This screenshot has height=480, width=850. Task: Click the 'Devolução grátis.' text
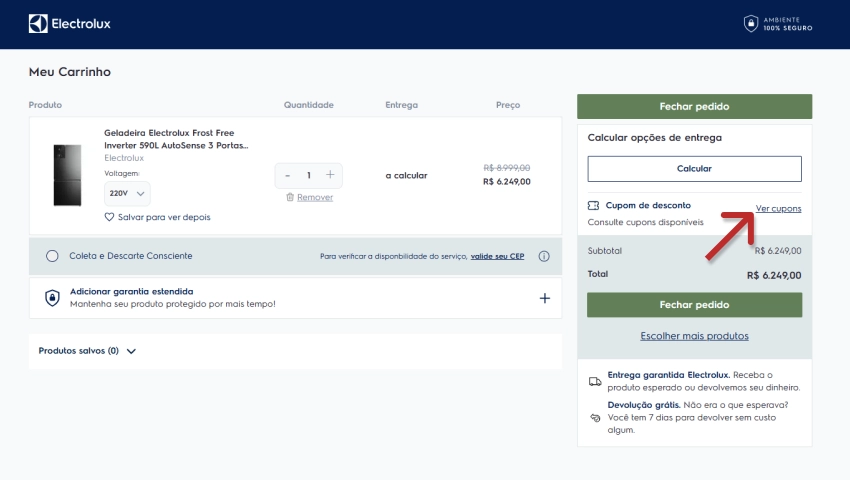[644, 405]
